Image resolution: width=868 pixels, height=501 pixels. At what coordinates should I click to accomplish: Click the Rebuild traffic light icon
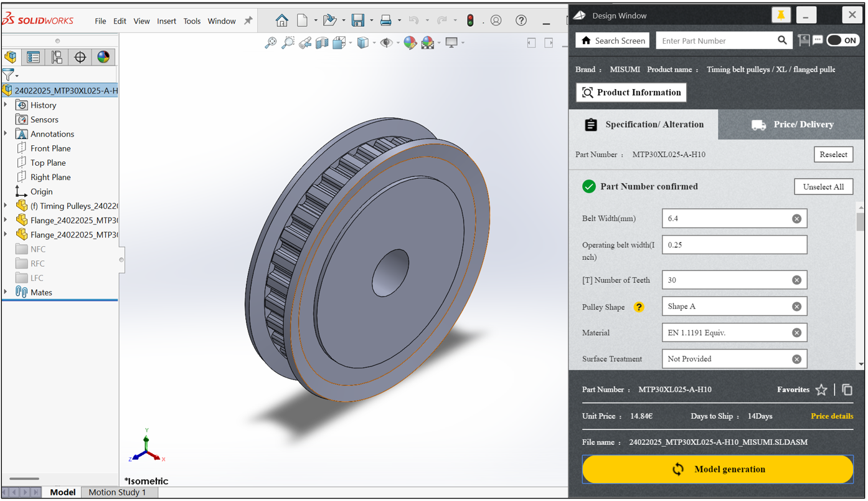click(x=470, y=21)
